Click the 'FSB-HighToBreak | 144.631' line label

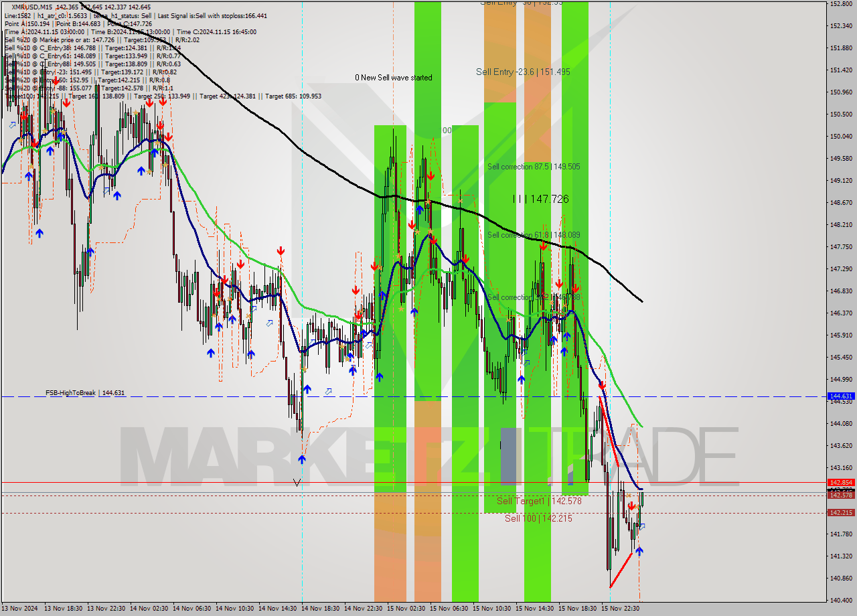coord(85,393)
